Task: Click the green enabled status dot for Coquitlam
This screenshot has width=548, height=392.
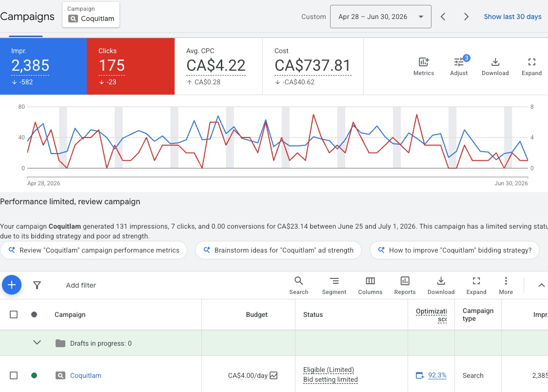Action: click(34, 375)
